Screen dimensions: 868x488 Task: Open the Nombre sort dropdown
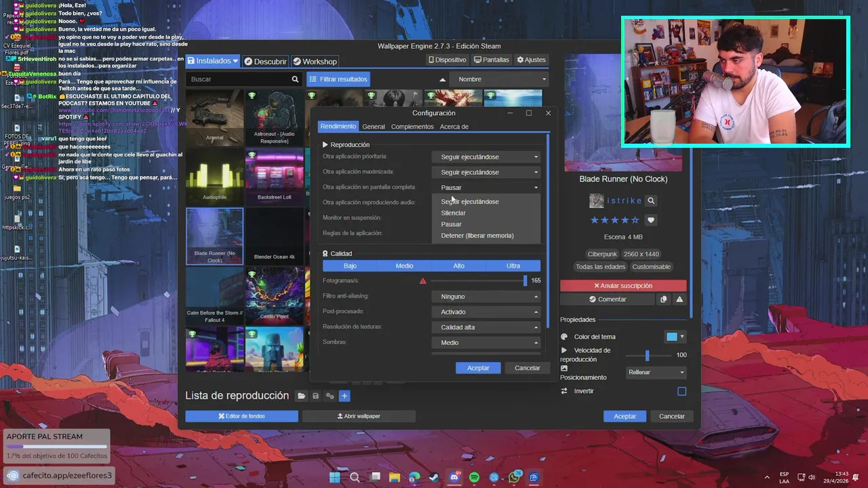pos(498,79)
